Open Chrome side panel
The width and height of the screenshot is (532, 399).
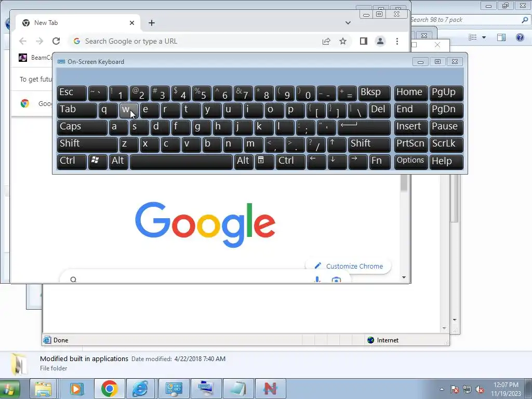(x=363, y=41)
